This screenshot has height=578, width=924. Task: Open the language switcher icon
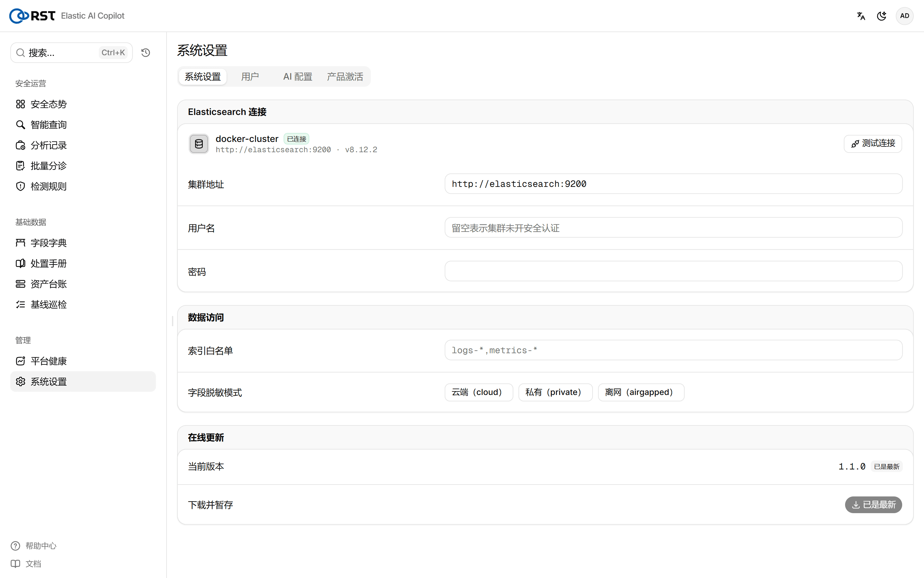pyautogui.click(x=861, y=16)
